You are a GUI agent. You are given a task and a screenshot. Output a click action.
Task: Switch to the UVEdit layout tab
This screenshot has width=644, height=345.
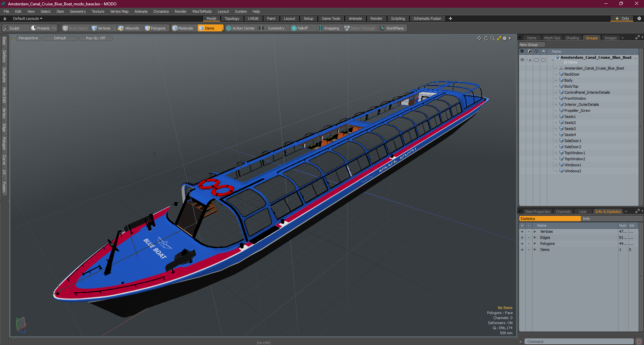coord(253,18)
